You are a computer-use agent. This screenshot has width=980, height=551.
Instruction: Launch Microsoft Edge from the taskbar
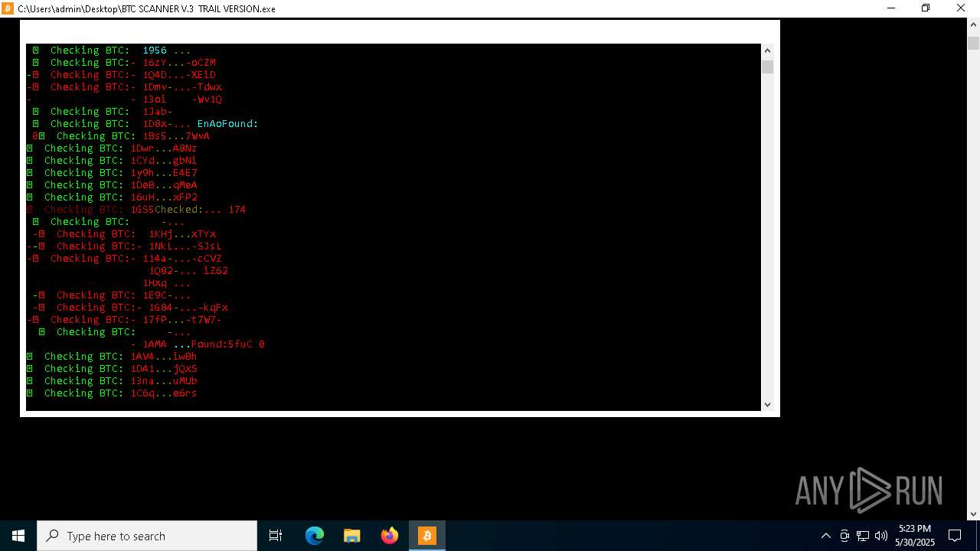click(315, 536)
